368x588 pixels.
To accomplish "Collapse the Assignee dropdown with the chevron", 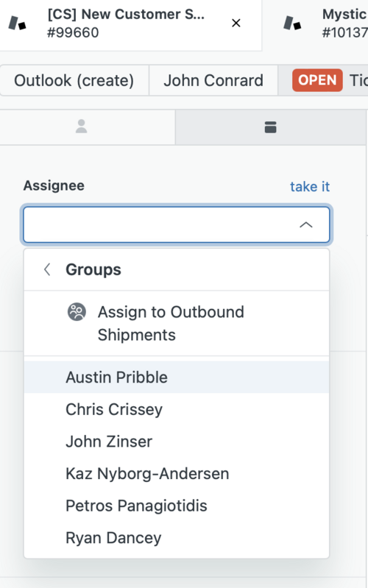I will pyautogui.click(x=306, y=224).
